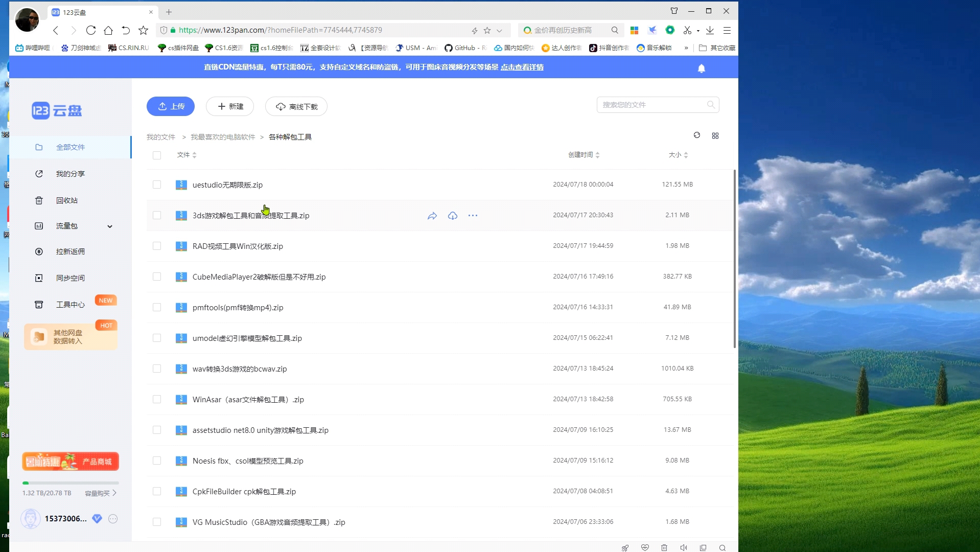The width and height of the screenshot is (980, 552).
Task: Select the checkbox for CubeMediaPlayer2破解版但是不好用.zip
Action: tap(157, 277)
